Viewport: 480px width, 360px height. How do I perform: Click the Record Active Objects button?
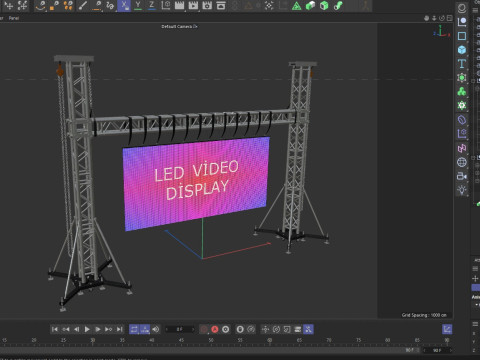pyautogui.click(x=204, y=329)
